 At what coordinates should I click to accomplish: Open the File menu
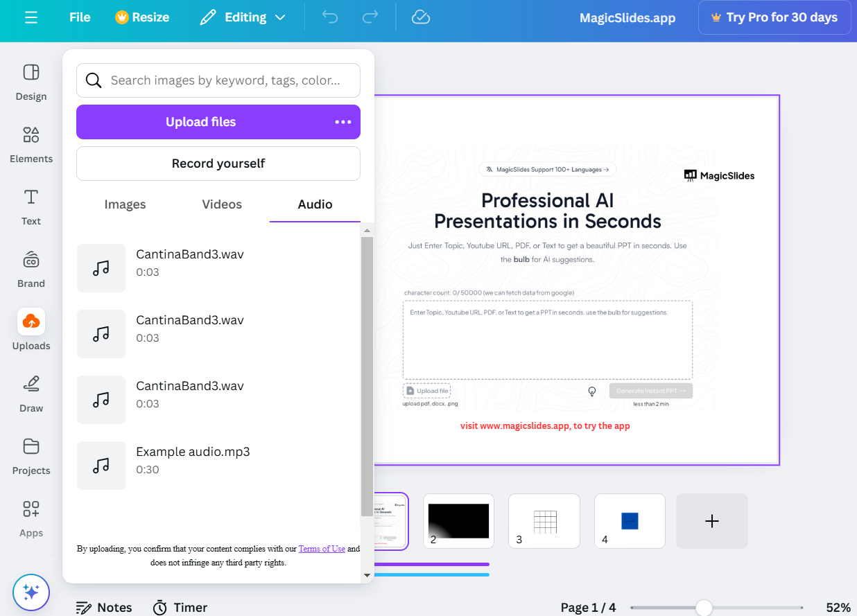tap(80, 17)
